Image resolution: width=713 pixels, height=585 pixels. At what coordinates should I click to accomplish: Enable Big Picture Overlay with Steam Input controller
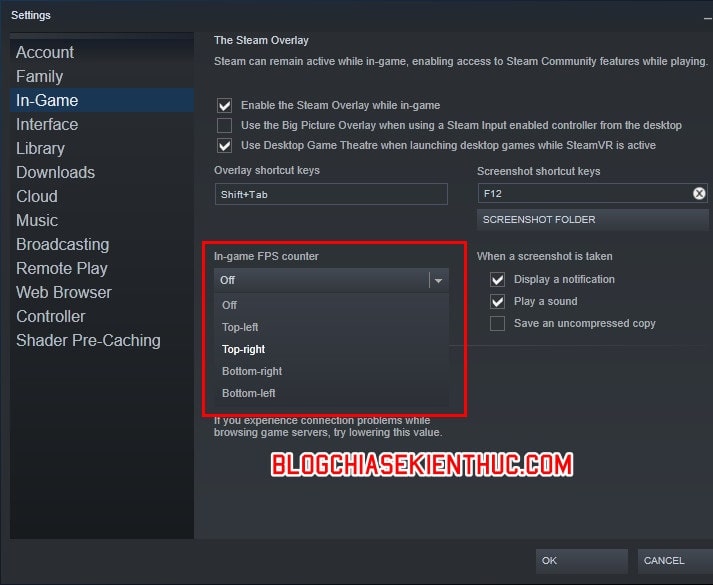click(x=224, y=125)
